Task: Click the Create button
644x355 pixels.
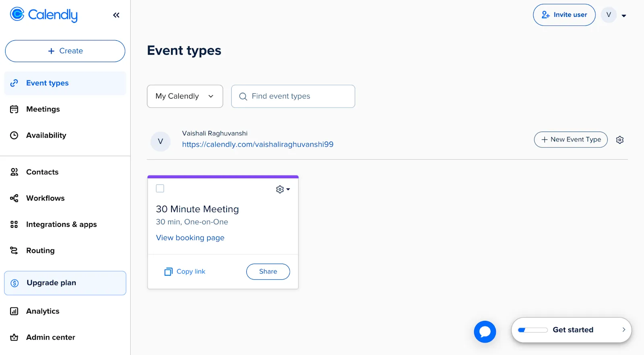Action: (65, 51)
